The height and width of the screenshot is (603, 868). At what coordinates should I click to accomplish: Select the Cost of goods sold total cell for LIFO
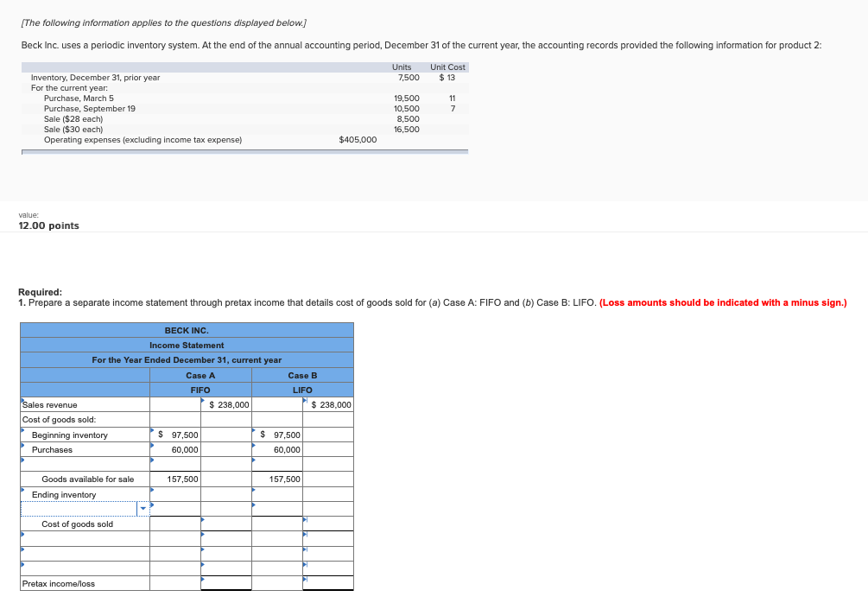pyautogui.click(x=328, y=524)
